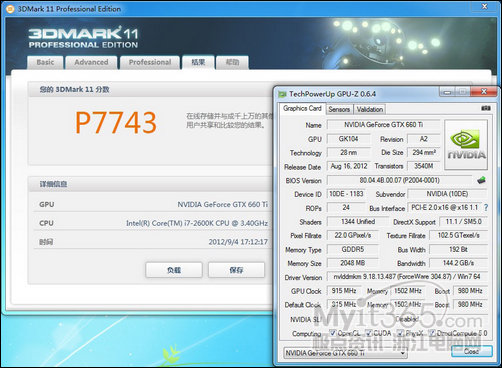Click the P7743 score in 3DMark
502x368 pixels.
tap(116, 123)
